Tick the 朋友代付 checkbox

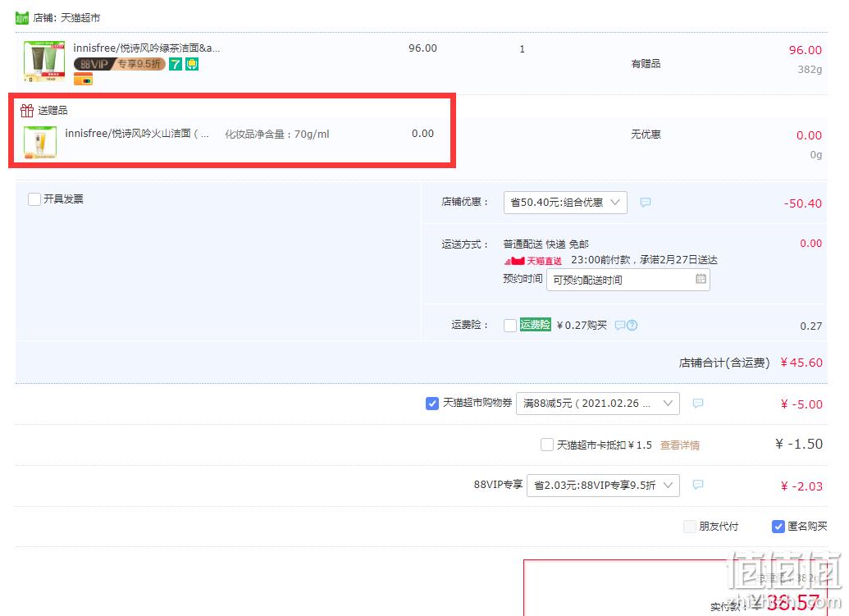point(690,526)
